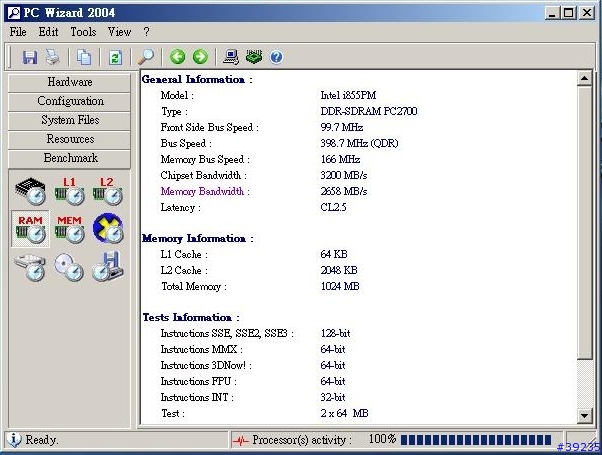602x455 pixels.
Task: Open the System Files section
Action: (x=69, y=120)
